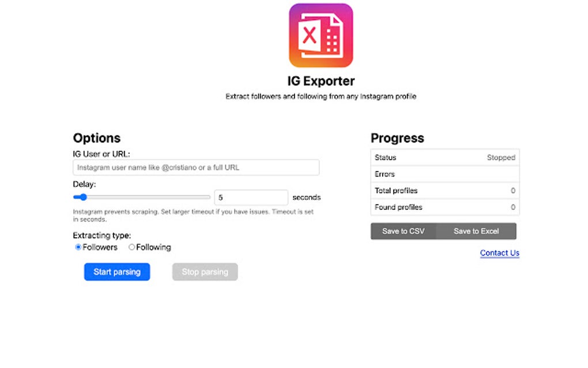Click the Delay slider handle
588x368 pixels.
click(x=82, y=197)
